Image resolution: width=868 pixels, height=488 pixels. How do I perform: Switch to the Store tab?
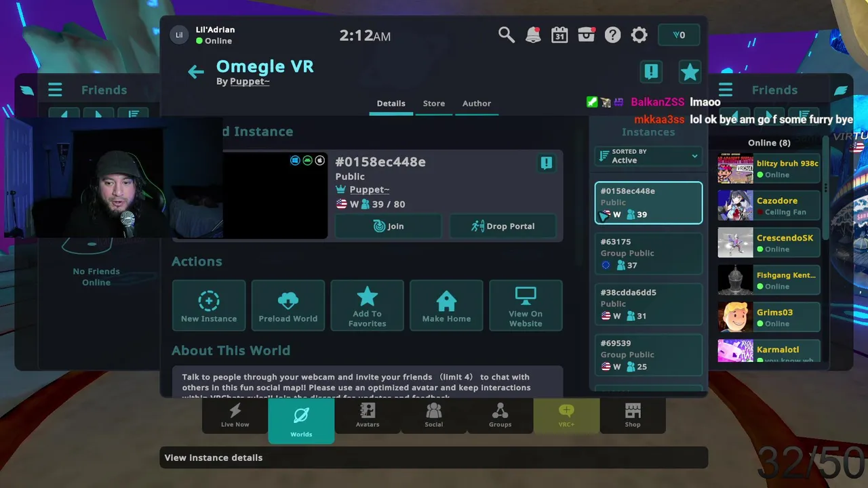pyautogui.click(x=434, y=104)
